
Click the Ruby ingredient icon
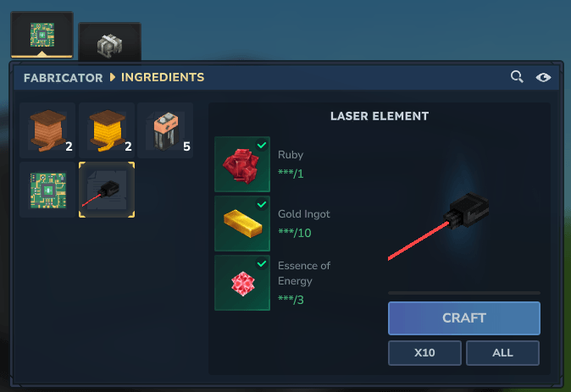pyautogui.click(x=242, y=164)
